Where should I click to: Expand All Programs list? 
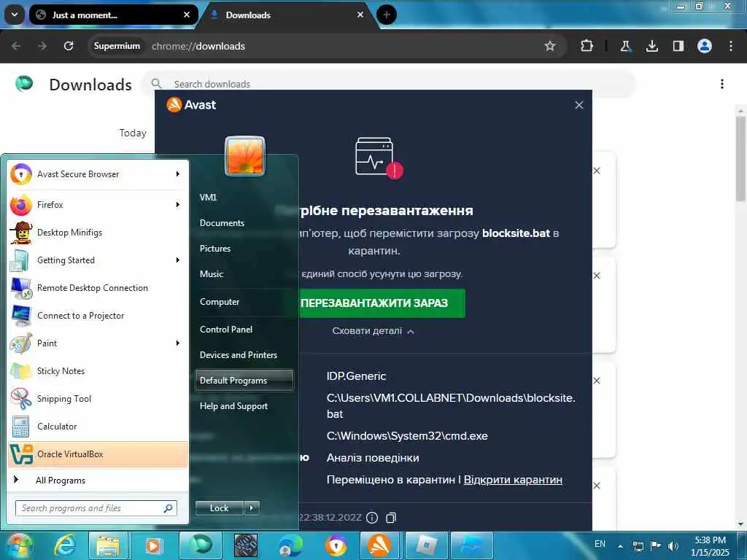[x=98, y=480]
